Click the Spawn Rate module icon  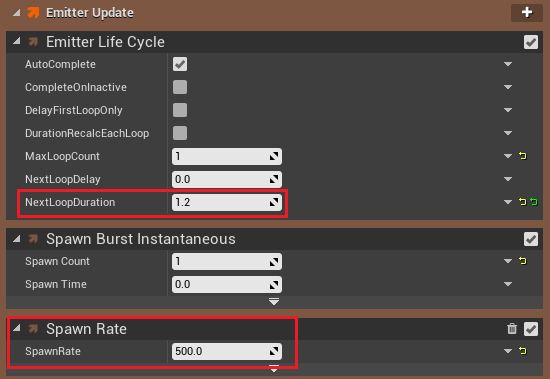[x=33, y=329]
